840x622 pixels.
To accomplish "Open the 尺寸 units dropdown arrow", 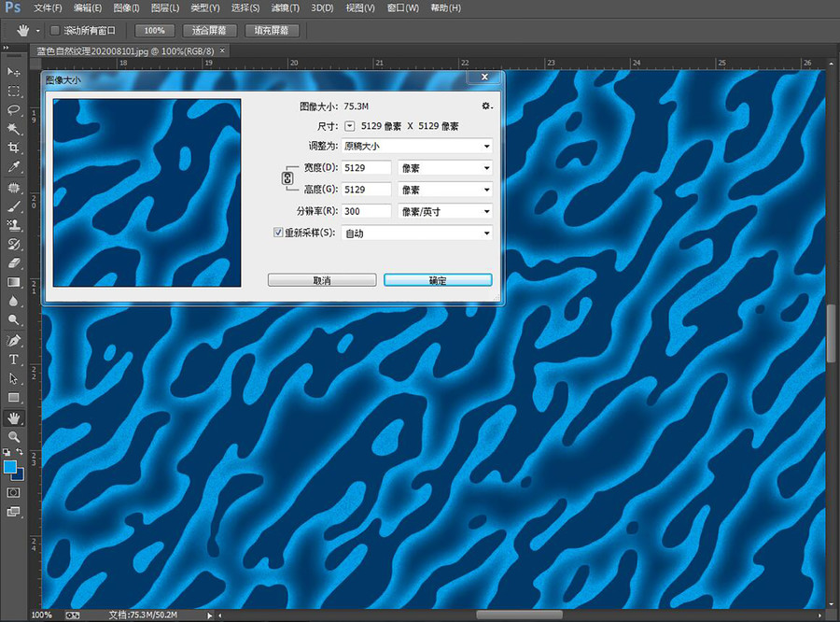I will click(x=350, y=126).
